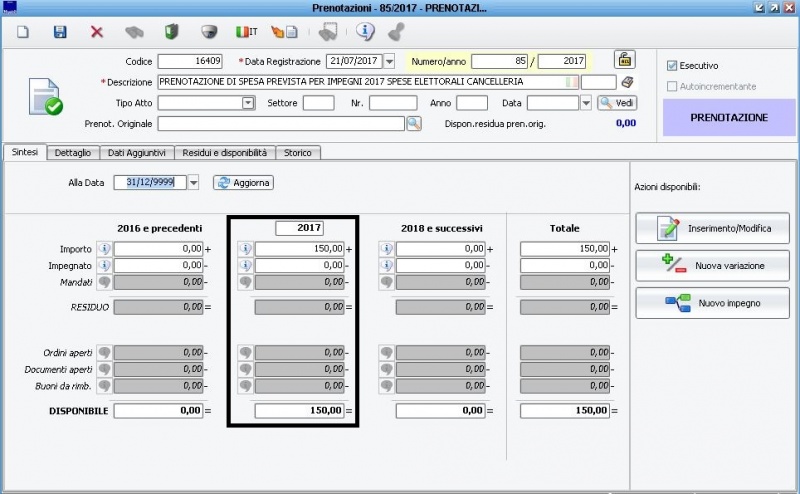
Task: Open the Residui e disponibilità tab
Action: point(224,153)
